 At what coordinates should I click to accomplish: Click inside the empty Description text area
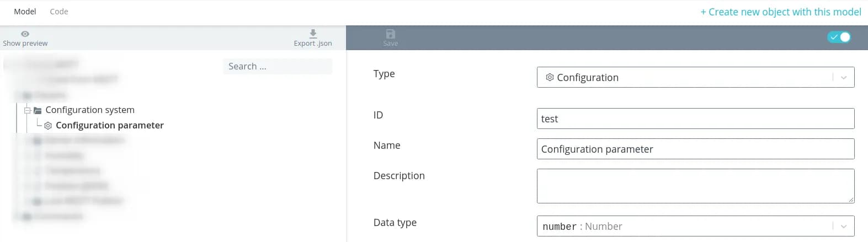pyautogui.click(x=695, y=186)
